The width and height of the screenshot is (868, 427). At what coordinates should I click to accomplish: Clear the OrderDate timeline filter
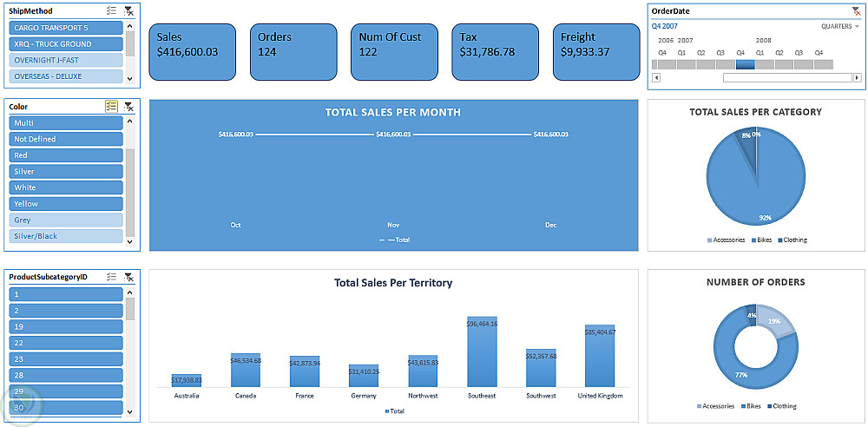(x=856, y=10)
